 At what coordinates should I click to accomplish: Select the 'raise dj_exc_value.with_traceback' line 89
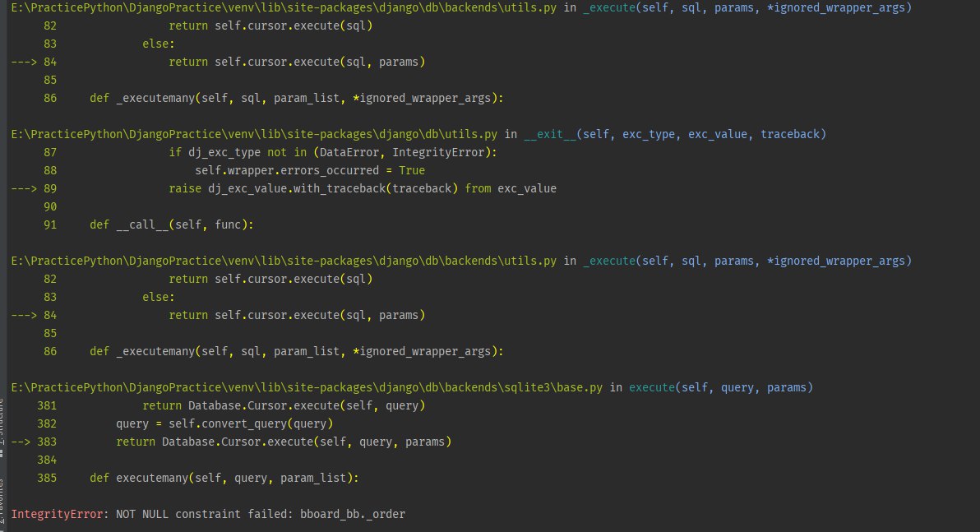(x=363, y=189)
